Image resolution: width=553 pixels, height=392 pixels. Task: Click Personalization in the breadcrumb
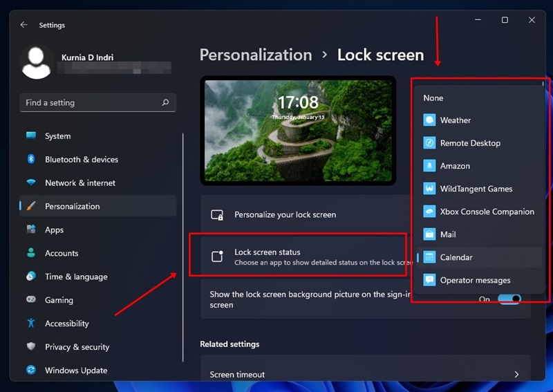click(256, 55)
